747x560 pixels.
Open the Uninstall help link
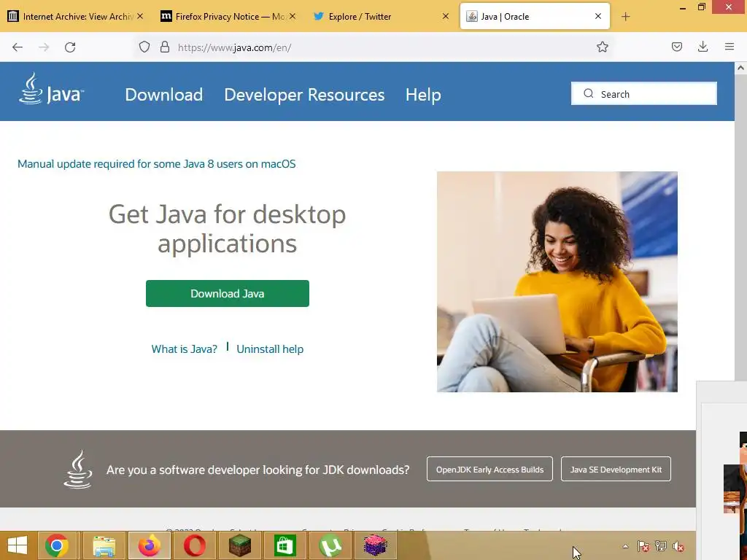click(270, 349)
